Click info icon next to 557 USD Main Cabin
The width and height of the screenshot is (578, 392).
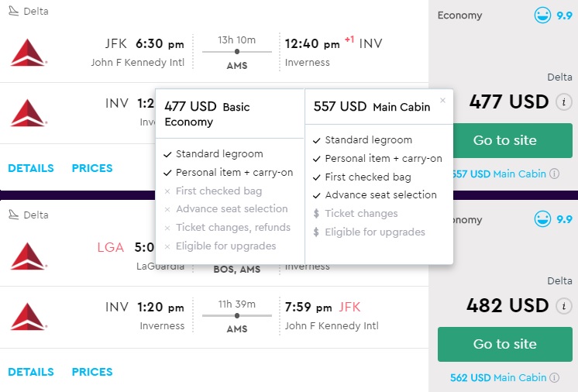(554, 174)
